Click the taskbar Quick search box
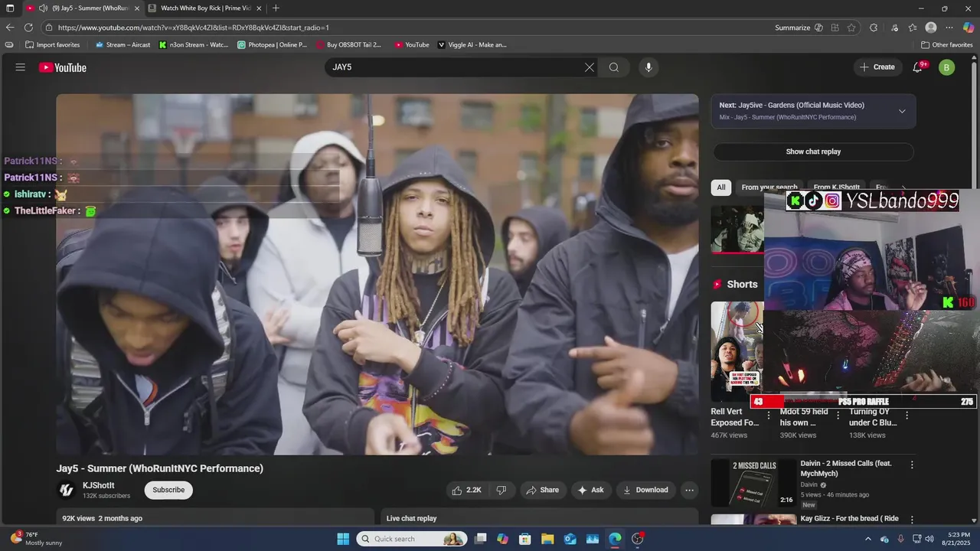980x551 pixels. pos(412,539)
